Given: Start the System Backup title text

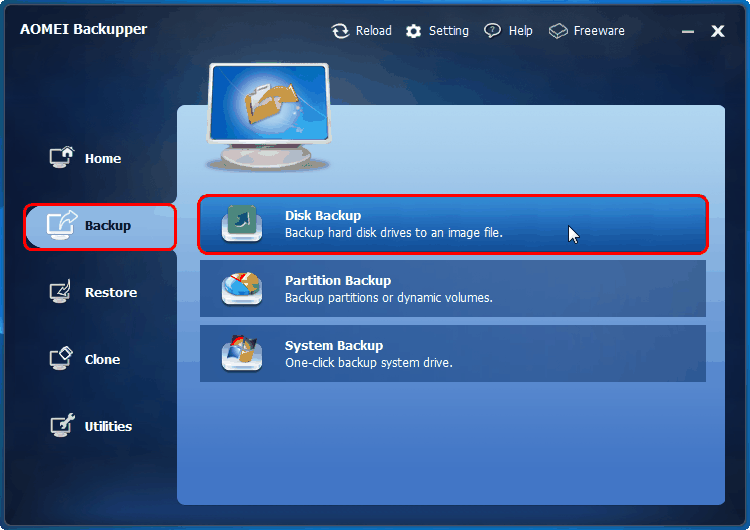Looking at the screenshot, I should [334, 345].
